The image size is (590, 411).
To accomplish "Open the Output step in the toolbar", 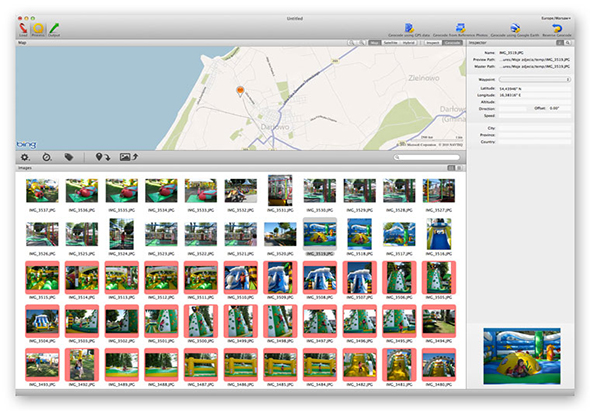I will pos(54,30).
